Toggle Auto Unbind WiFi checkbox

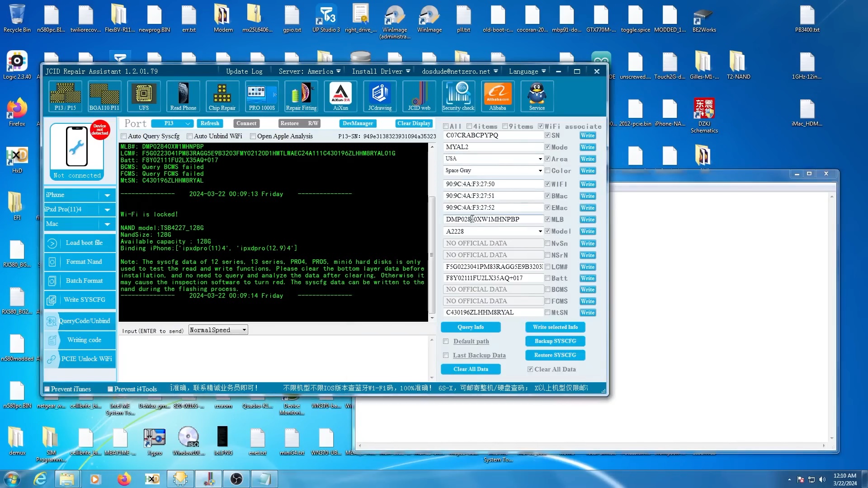click(x=190, y=136)
